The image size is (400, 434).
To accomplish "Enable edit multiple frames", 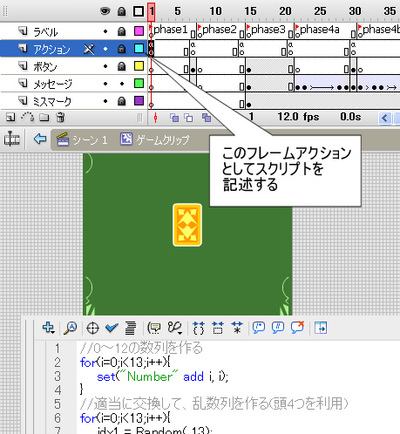I will click(207, 117).
